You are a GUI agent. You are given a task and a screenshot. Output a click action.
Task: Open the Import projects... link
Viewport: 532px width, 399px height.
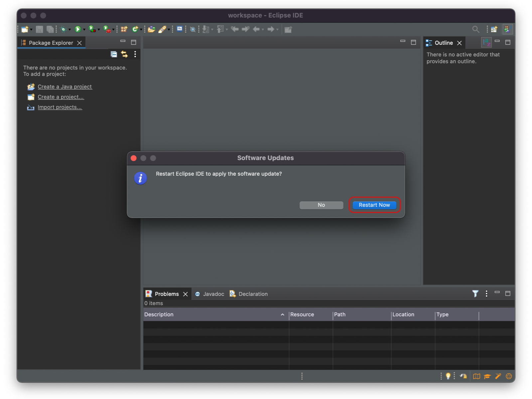[60, 107]
